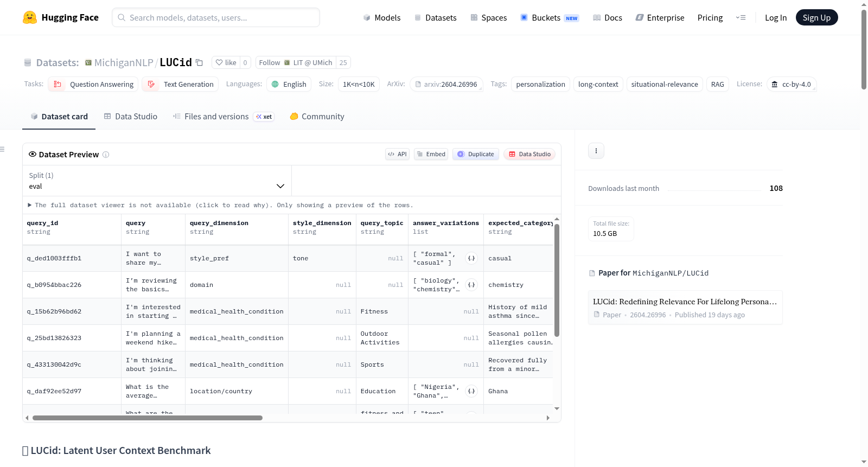Switch to the Data Studio tab
The image size is (868, 467).
pos(131,116)
